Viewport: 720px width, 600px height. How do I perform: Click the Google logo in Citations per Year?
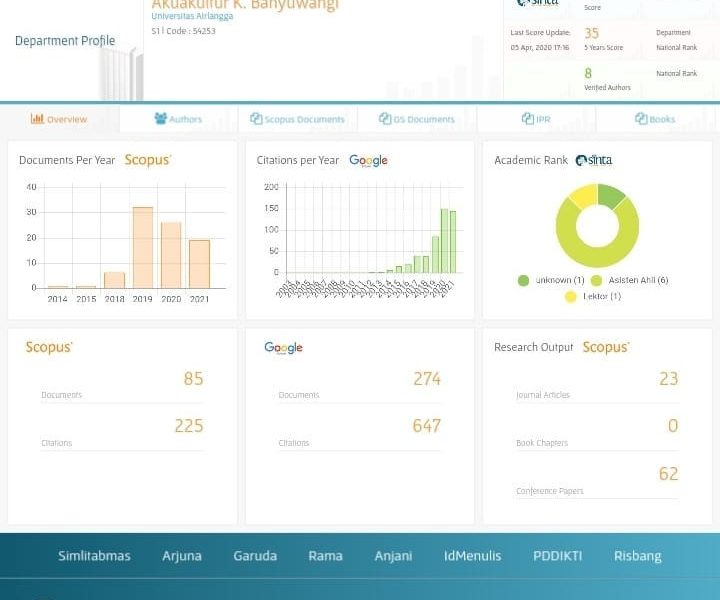[x=368, y=160]
